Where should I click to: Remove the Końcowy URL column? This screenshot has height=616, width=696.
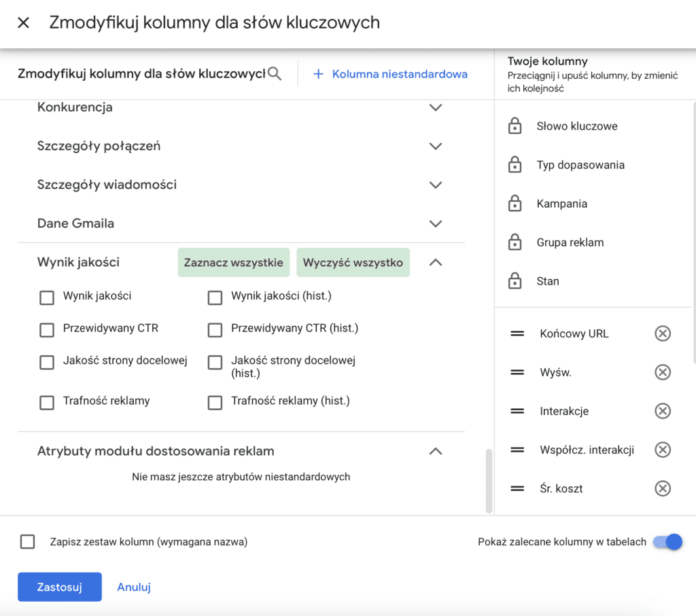pos(662,333)
